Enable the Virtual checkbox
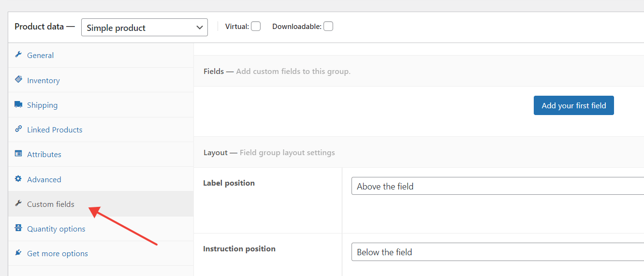This screenshot has width=644, height=276. [x=256, y=26]
